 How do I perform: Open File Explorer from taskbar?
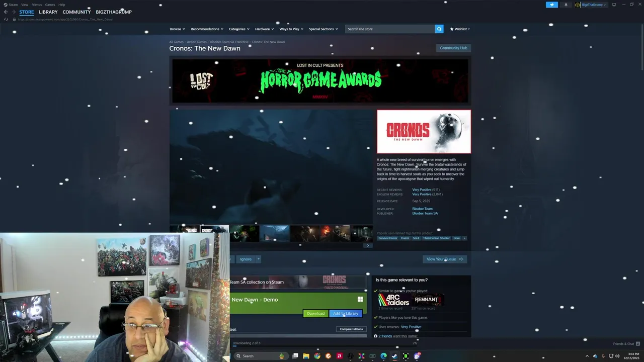coord(306,356)
